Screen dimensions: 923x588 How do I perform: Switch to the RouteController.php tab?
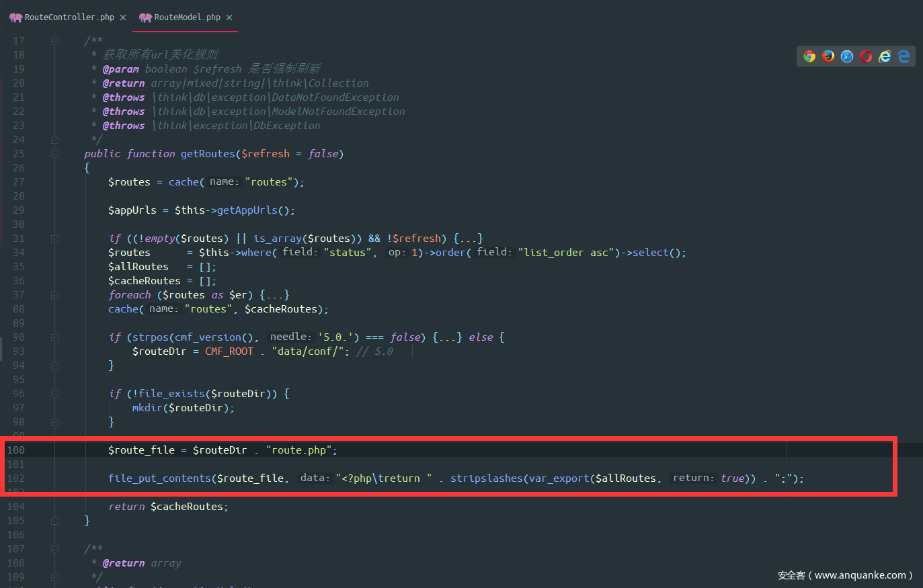tap(69, 17)
